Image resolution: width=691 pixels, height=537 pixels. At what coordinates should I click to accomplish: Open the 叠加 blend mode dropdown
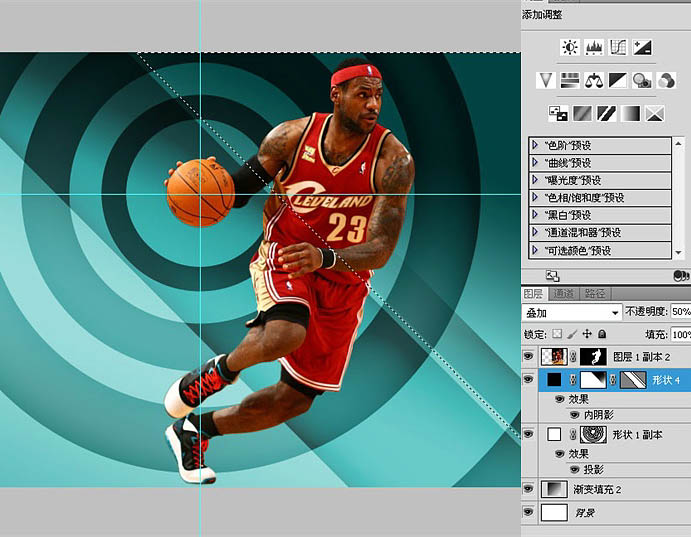point(571,312)
